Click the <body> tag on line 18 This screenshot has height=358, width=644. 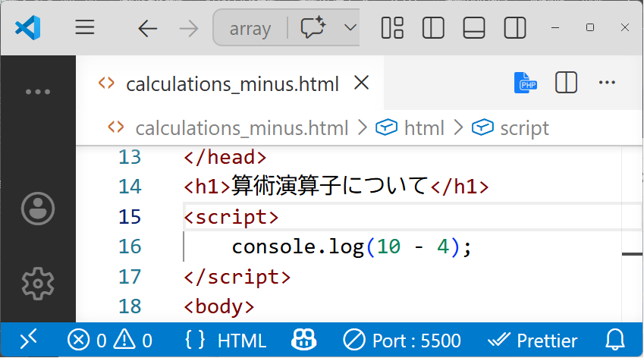(x=219, y=307)
